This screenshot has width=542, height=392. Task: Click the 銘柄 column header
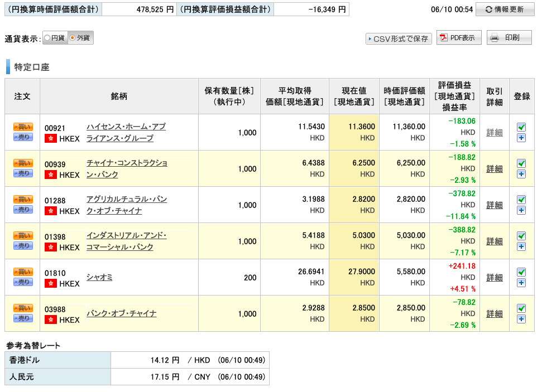(x=119, y=96)
